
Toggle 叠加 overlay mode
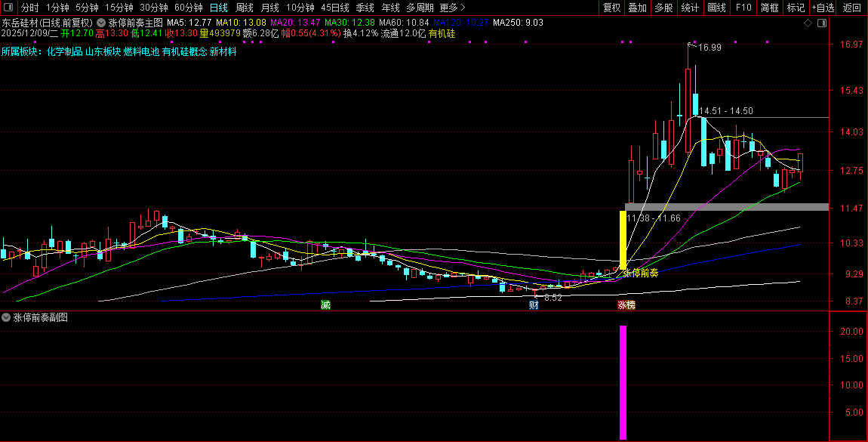(x=637, y=8)
